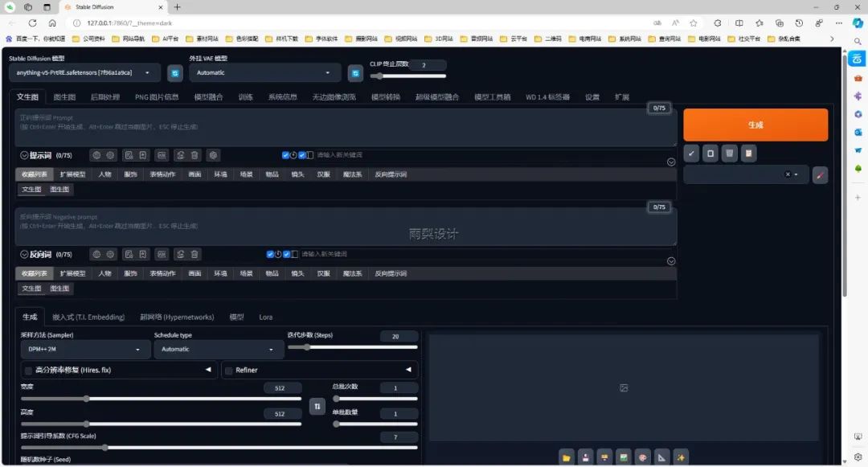
Task: Click the red brush edit-style icon
Action: (820, 175)
